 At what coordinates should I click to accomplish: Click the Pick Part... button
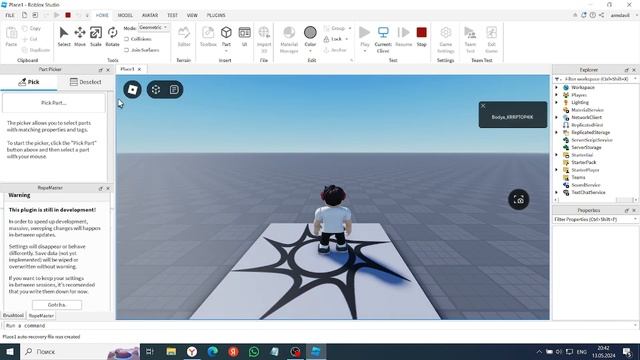tap(53, 103)
